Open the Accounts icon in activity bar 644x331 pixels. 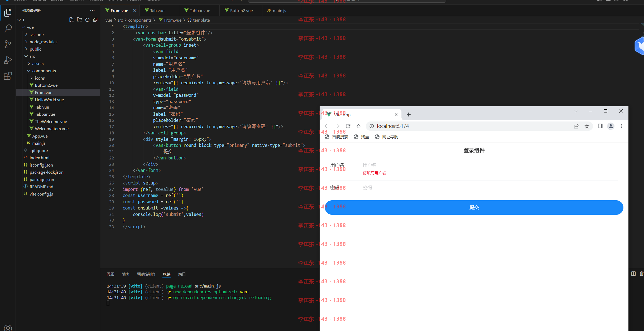tap(8, 328)
